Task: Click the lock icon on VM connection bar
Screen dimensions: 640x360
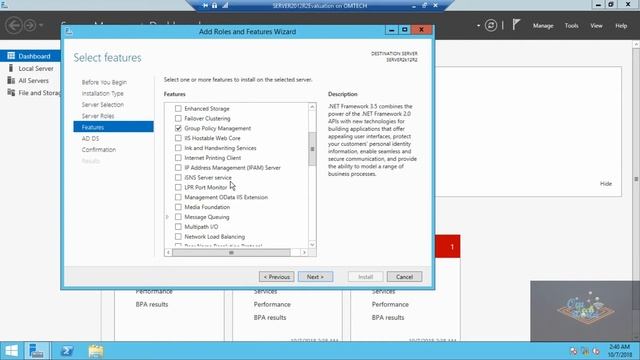Action: (215, 5)
